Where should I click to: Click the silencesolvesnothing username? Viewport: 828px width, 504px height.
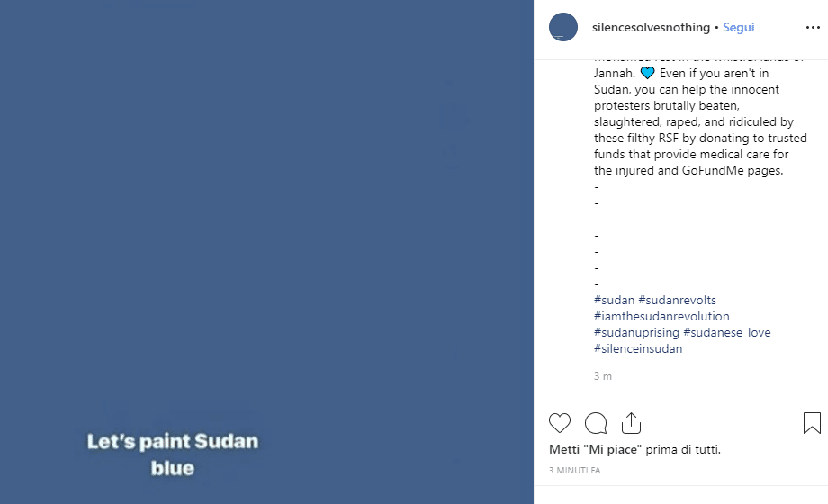(651, 28)
